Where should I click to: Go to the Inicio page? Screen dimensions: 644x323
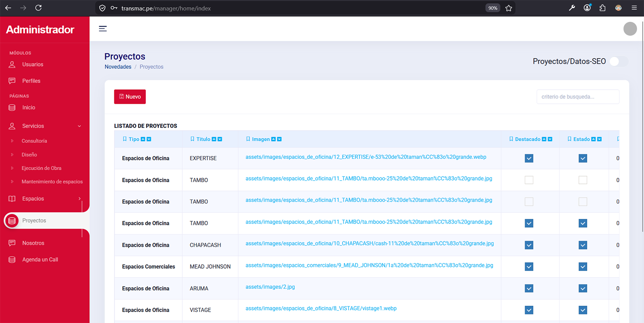29,107
